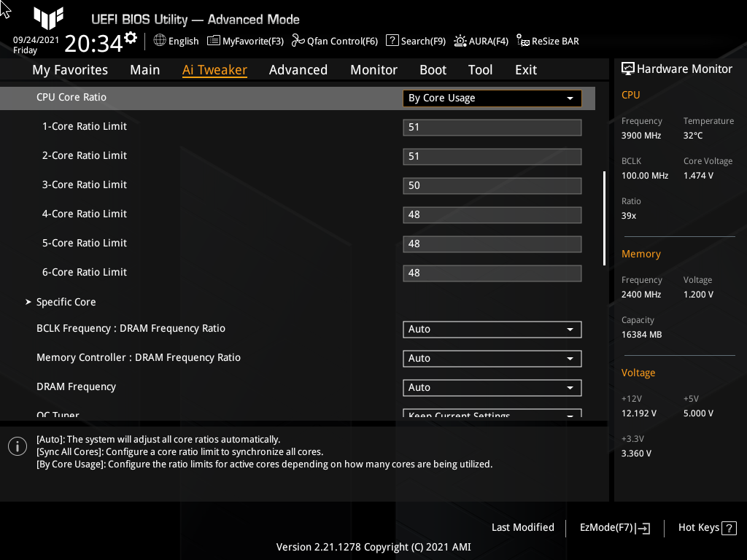Click Last Modified button
This screenshot has height=560, width=747.
(x=522, y=527)
